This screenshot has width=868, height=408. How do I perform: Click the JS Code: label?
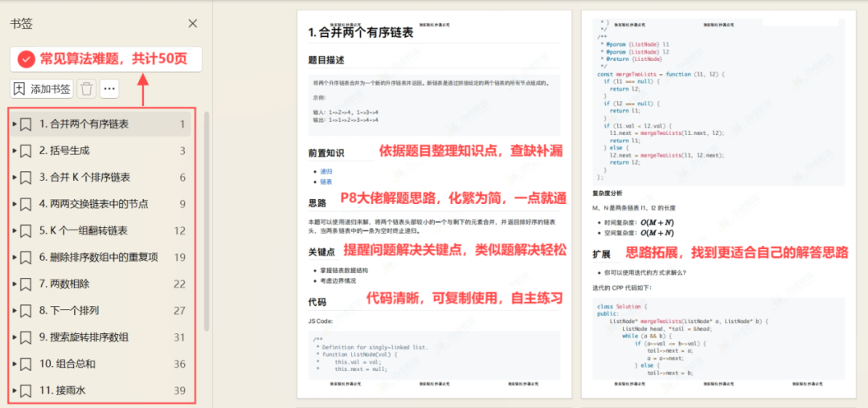[320, 320]
